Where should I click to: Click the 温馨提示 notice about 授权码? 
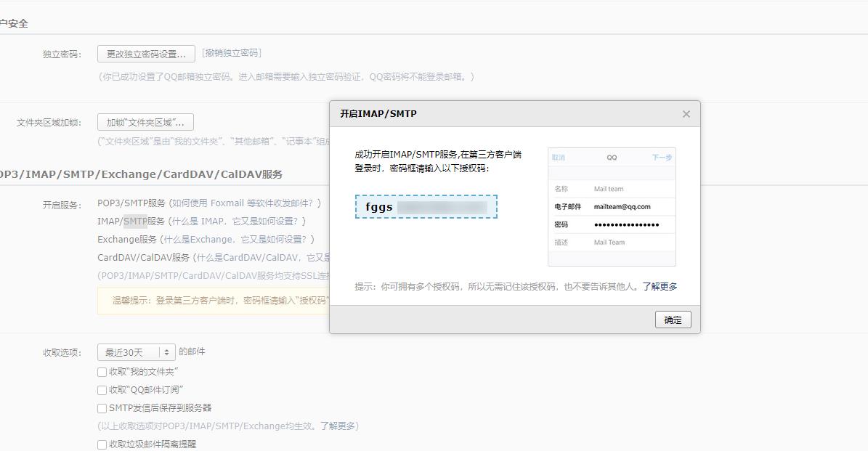click(x=214, y=301)
